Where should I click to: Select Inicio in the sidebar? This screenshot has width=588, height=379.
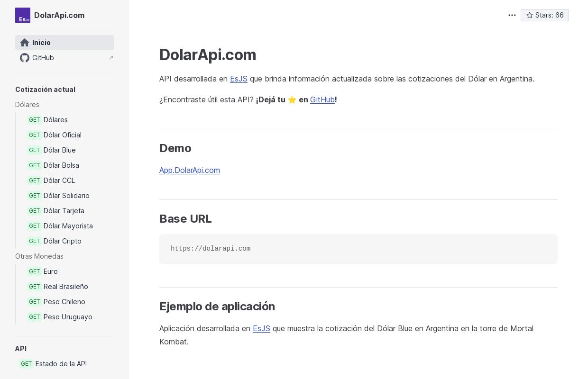pyautogui.click(x=64, y=43)
